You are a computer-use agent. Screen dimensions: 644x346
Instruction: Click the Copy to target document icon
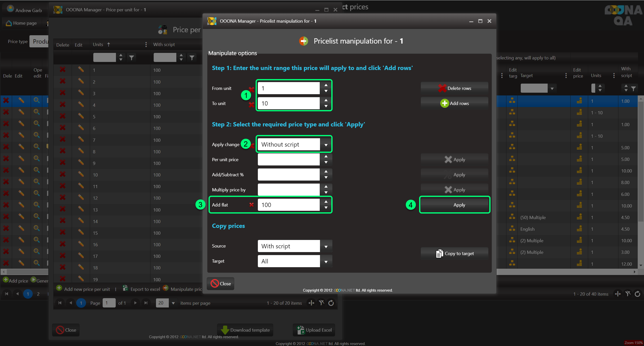(439, 253)
